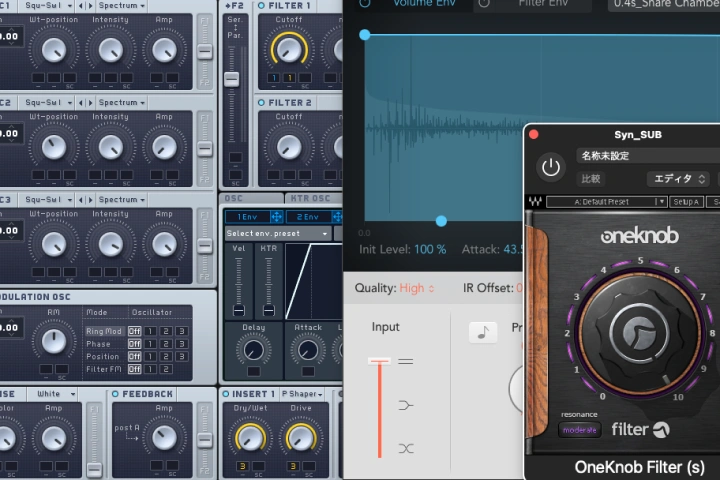Click the Waves logo in OneKnob toolbar
Screen dimensions: 720x480
(x=535, y=201)
